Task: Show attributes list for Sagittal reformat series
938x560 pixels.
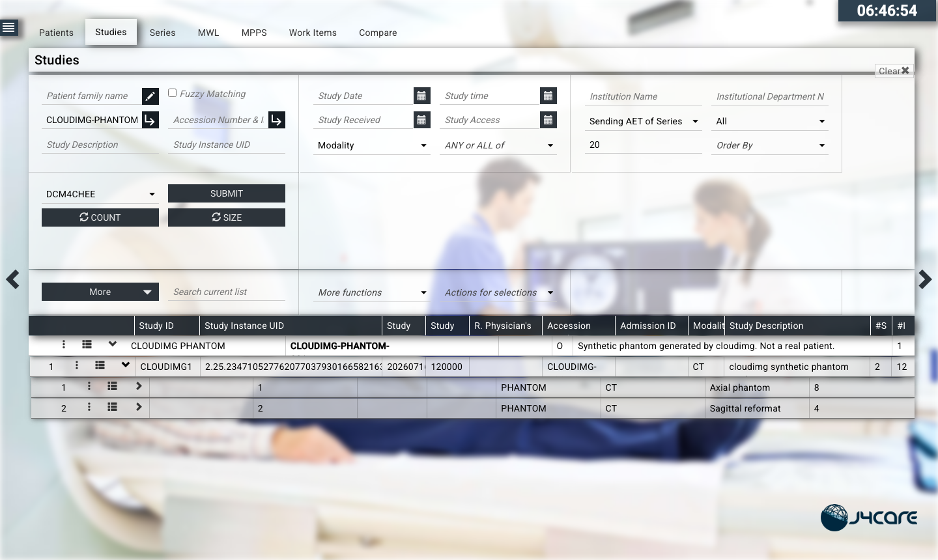Action: click(112, 407)
